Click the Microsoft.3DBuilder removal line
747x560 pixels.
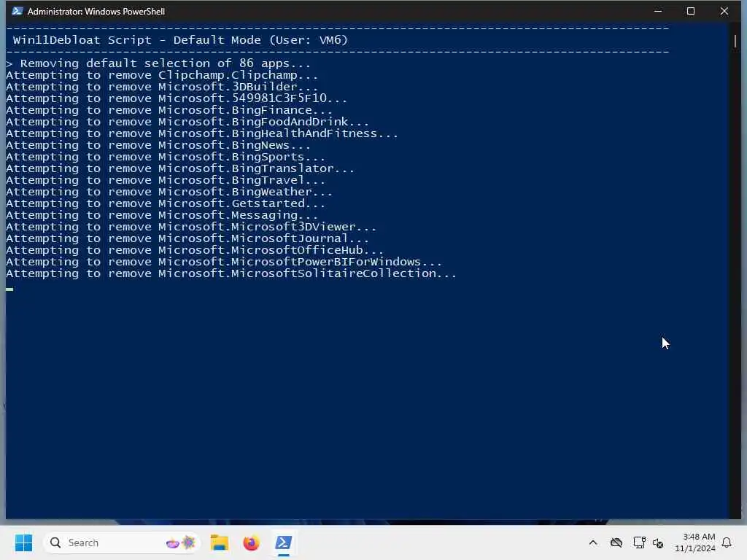point(162,87)
